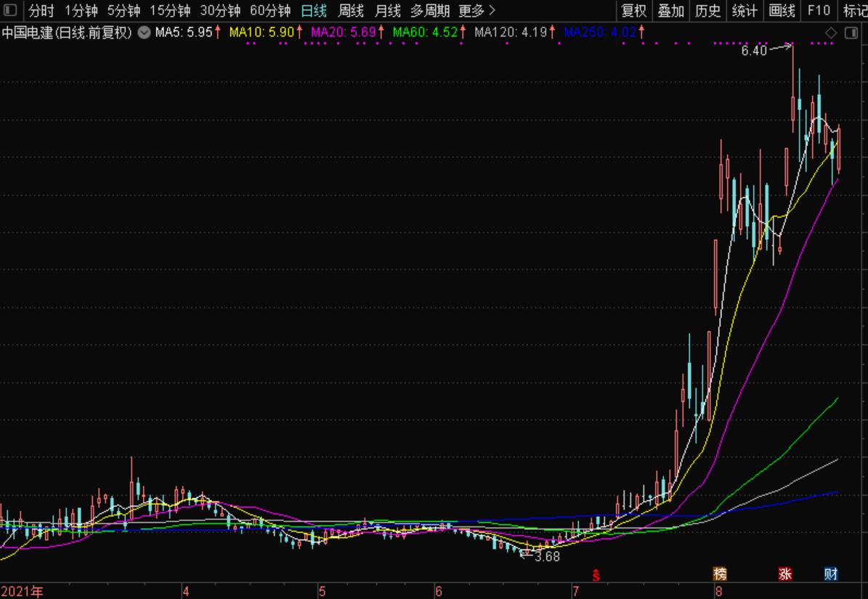The image size is (868, 599).
Task: Select the 5分钟 period tab
Action: (124, 10)
